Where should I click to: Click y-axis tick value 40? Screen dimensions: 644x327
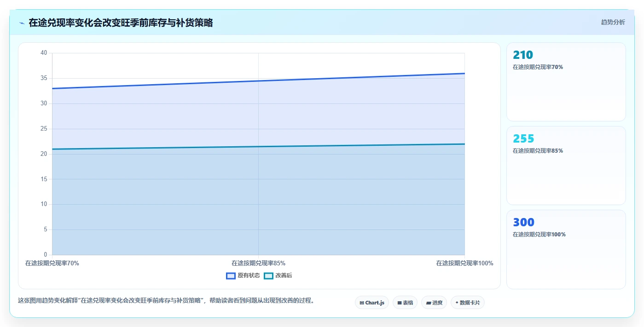click(x=44, y=53)
